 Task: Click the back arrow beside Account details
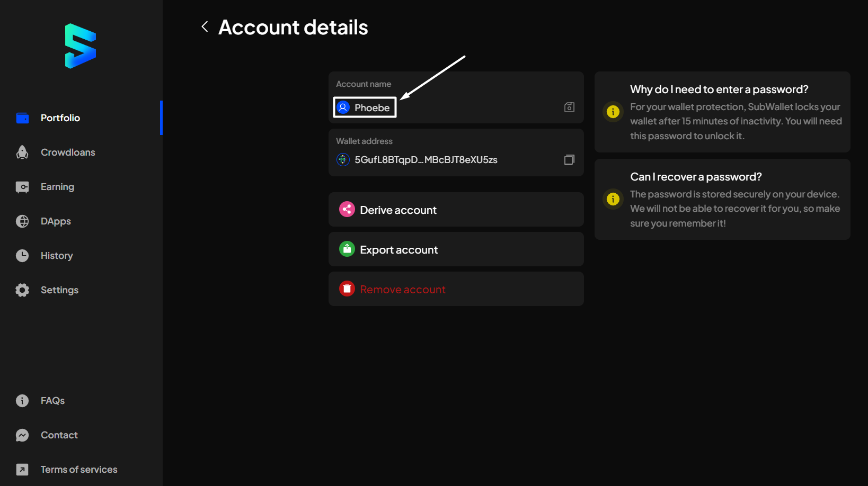[205, 26]
